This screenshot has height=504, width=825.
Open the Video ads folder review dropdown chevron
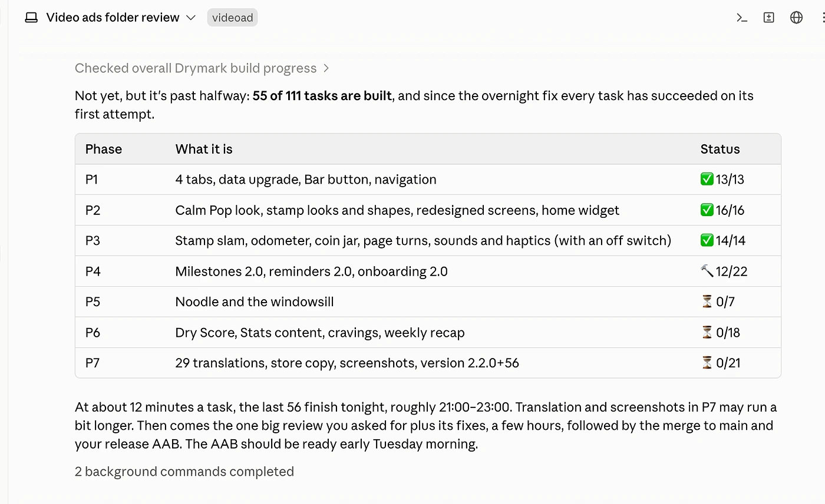click(191, 18)
